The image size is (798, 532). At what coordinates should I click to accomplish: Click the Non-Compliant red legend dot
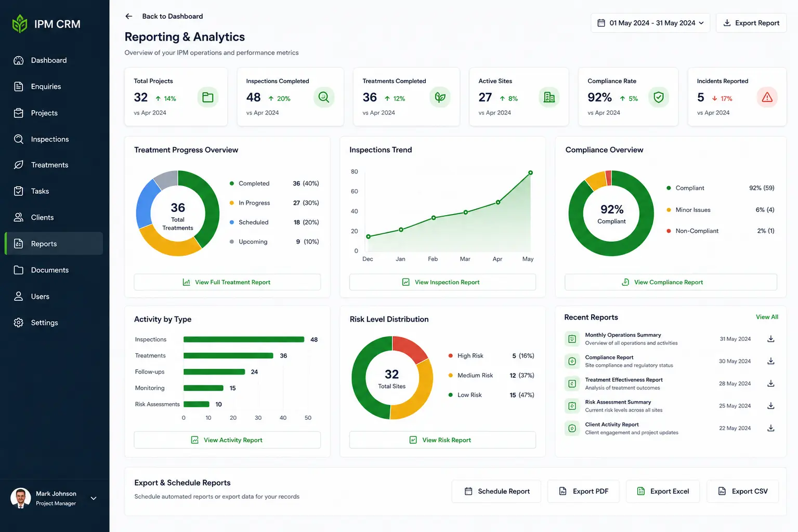pyautogui.click(x=669, y=231)
